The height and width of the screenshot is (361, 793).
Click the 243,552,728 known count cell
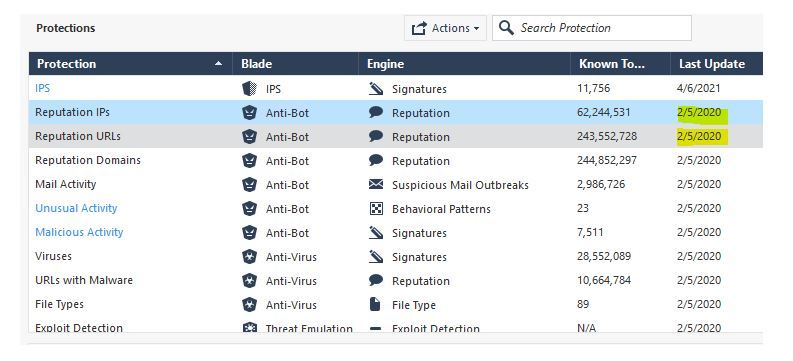[607, 137]
